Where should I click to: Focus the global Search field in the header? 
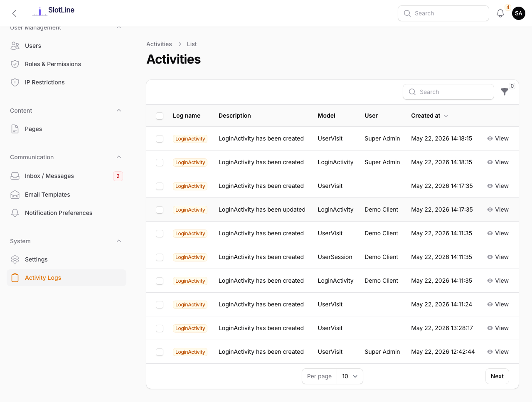click(x=443, y=13)
